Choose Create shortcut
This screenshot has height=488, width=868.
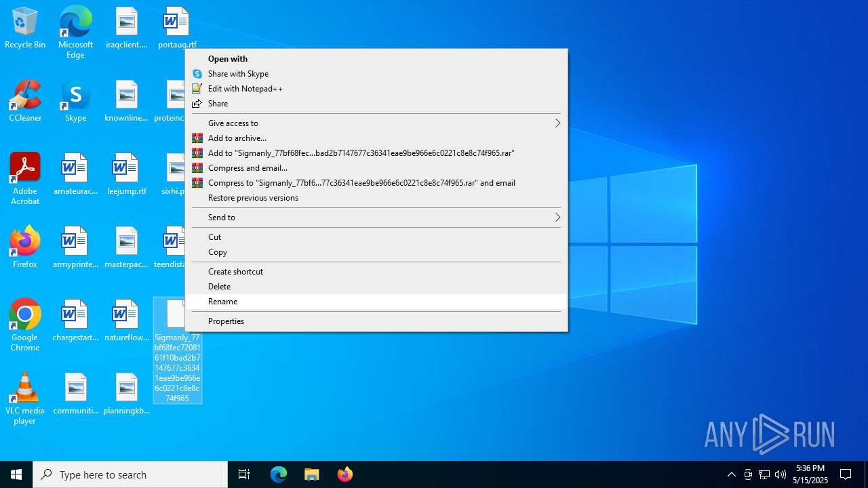[x=376, y=272]
